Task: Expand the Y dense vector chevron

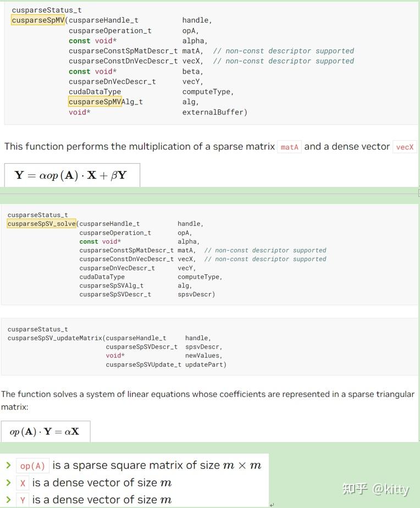Action: pyautogui.click(x=8, y=499)
